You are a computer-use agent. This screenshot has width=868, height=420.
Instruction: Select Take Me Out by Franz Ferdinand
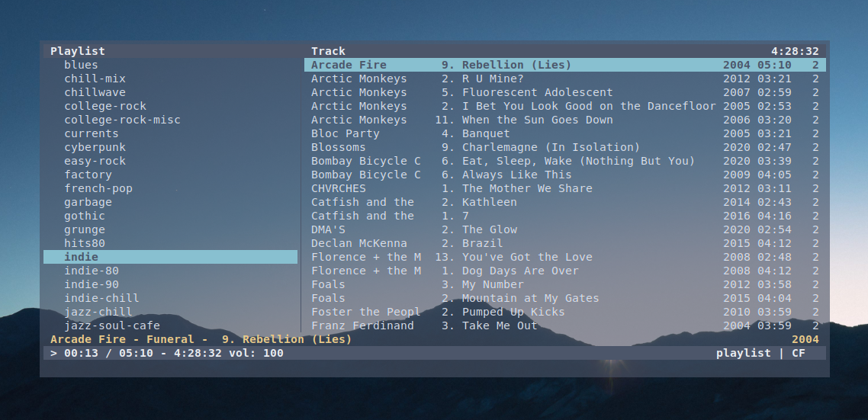point(500,325)
